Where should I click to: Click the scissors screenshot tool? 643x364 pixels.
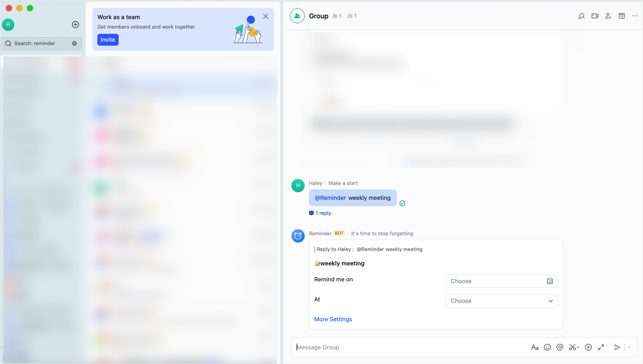(572, 347)
